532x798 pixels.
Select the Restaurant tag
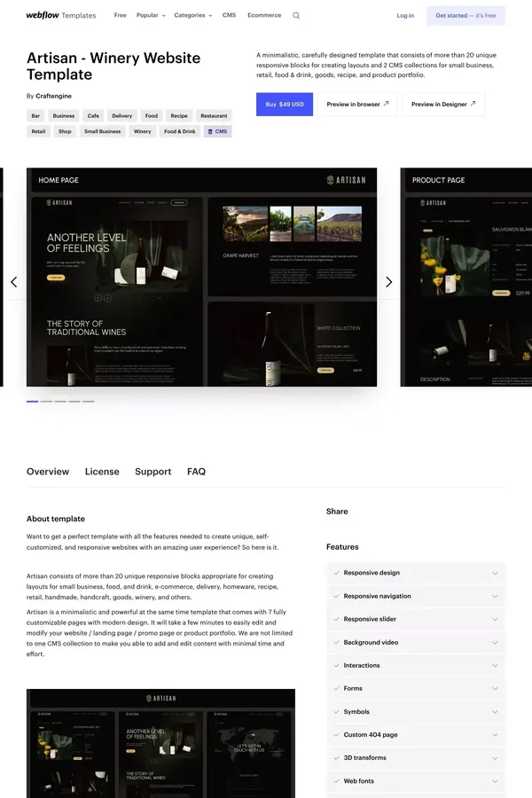[x=214, y=115]
